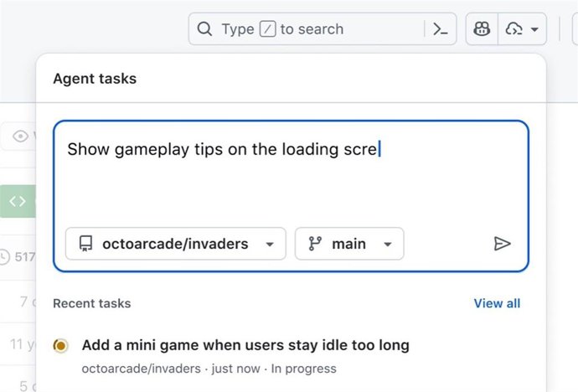The width and height of the screenshot is (578, 392).
Task: Expand the main branch dropdown
Action: click(388, 245)
